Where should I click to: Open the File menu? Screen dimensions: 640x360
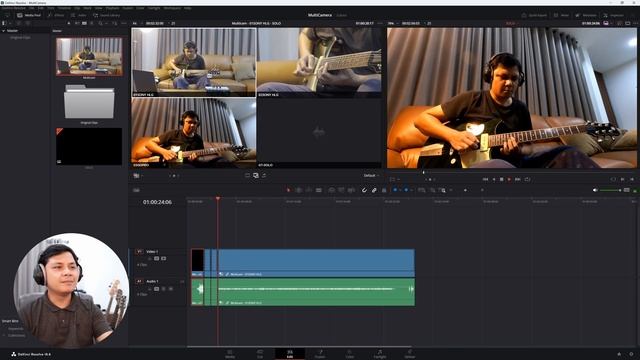click(31, 8)
